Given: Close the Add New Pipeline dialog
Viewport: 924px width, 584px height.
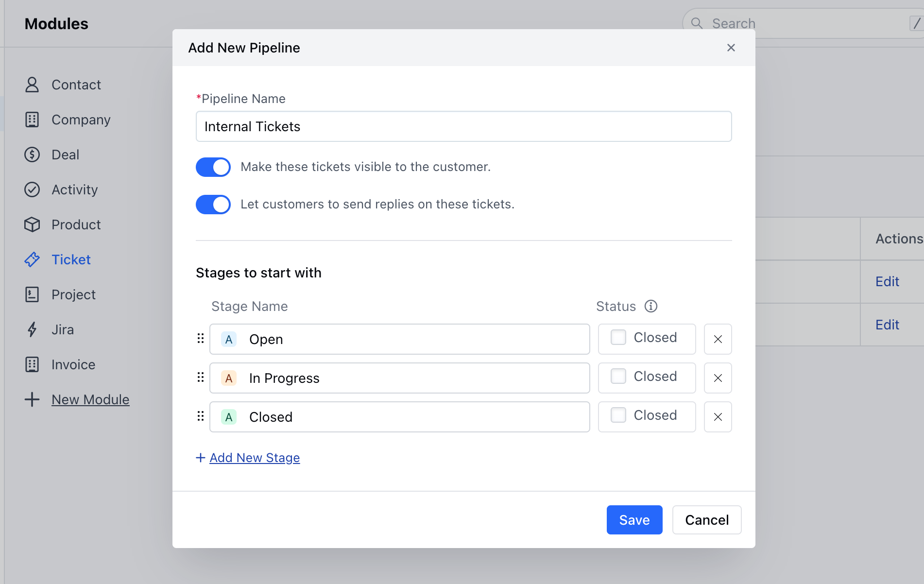Looking at the screenshot, I should tap(731, 48).
